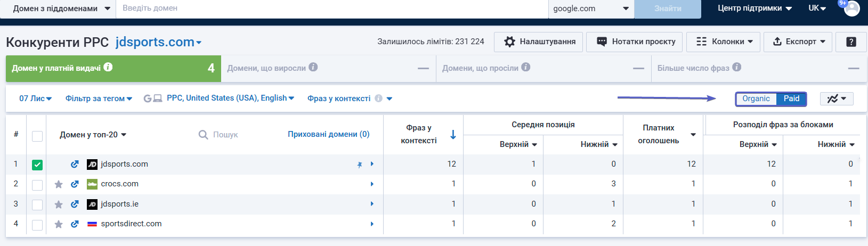The height and width of the screenshot is (246, 868).
Task: Open the 07 Лис date dropdown
Action: [x=35, y=99]
